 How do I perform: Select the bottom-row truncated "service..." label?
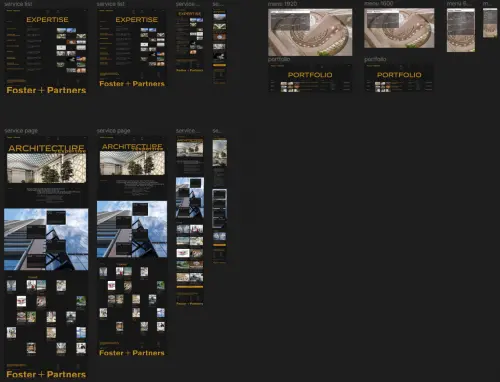[188, 131]
